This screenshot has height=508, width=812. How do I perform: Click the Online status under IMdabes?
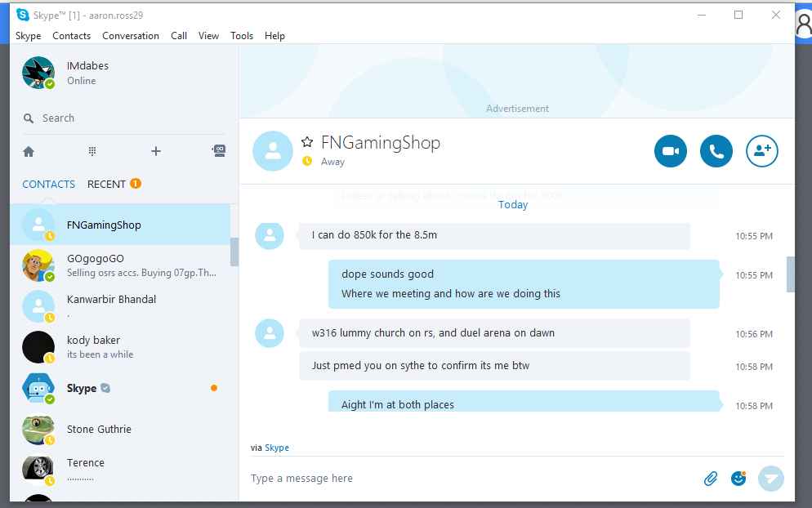82,82
